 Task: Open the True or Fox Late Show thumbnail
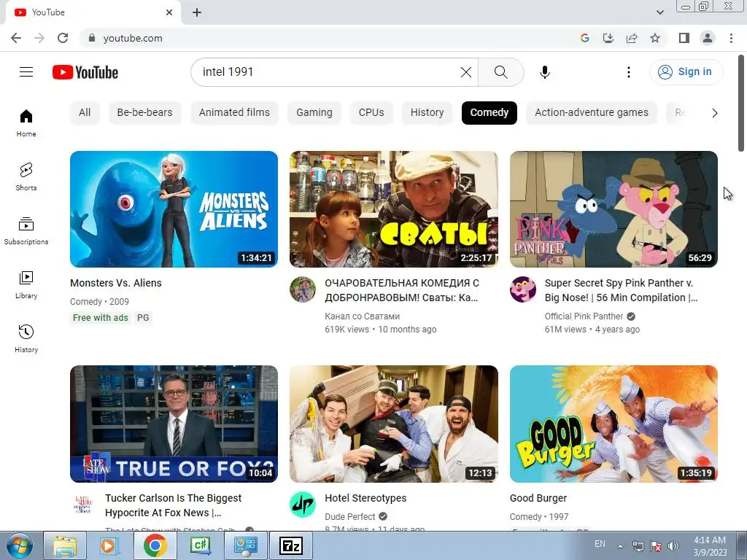coord(174,424)
